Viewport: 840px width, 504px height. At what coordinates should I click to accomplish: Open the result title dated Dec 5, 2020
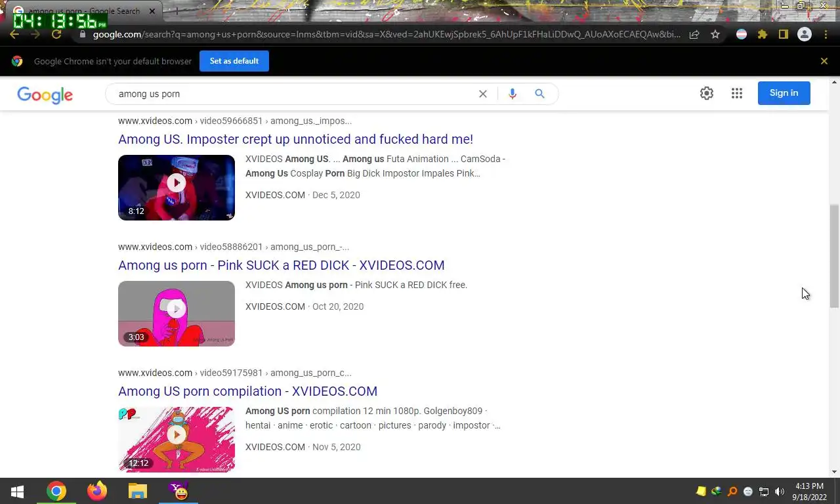pos(295,139)
